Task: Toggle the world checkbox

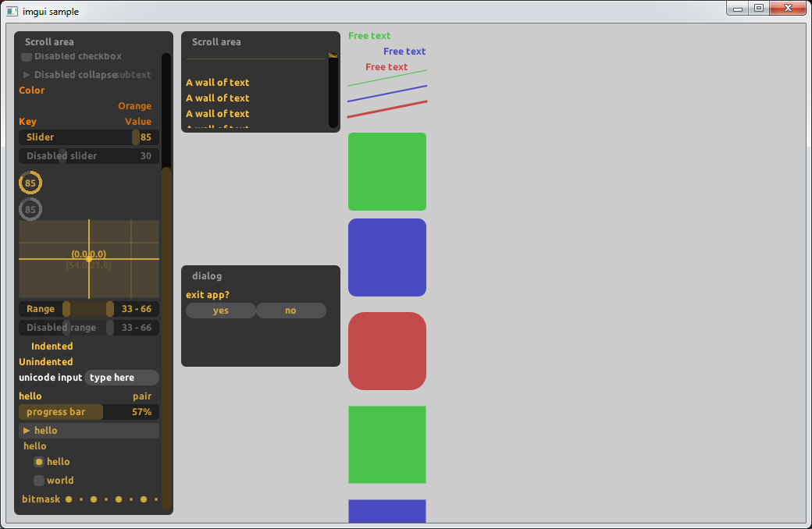Action: coord(39,481)
